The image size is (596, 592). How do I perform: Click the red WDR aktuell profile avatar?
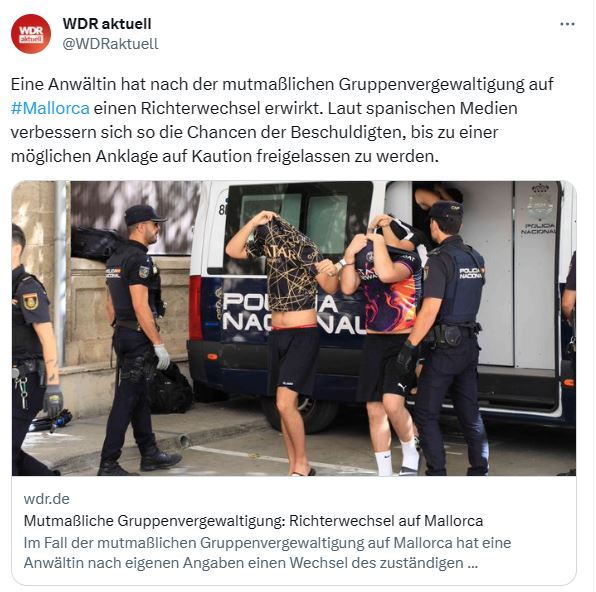pyautogui.click(x=31, y=34)
